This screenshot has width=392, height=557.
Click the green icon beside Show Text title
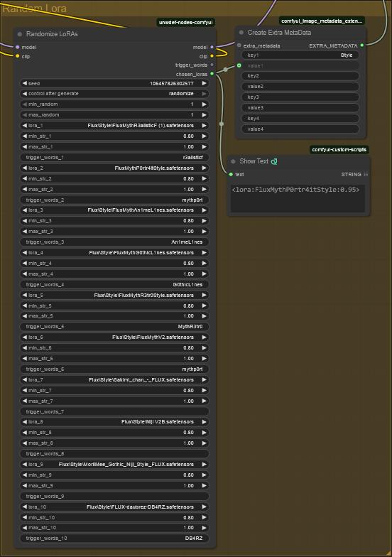coord(274,161)
